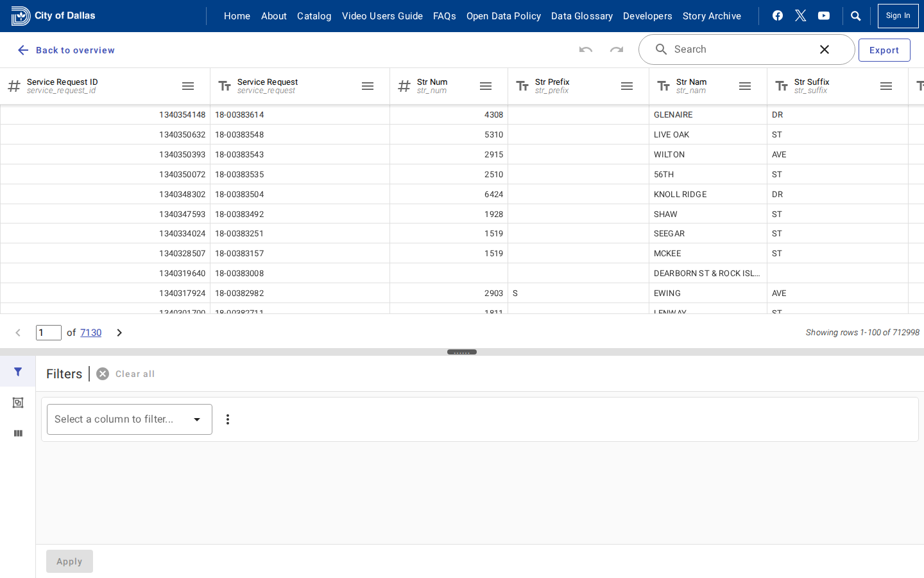Open the Service Request column menu
Viewport: 924px width, 578px height.
(368, 86)
